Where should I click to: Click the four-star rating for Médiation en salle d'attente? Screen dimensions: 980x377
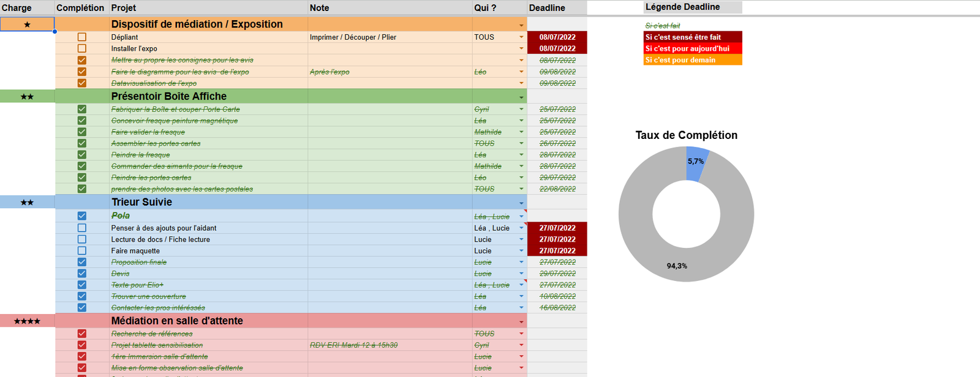[x=27, y=321]
